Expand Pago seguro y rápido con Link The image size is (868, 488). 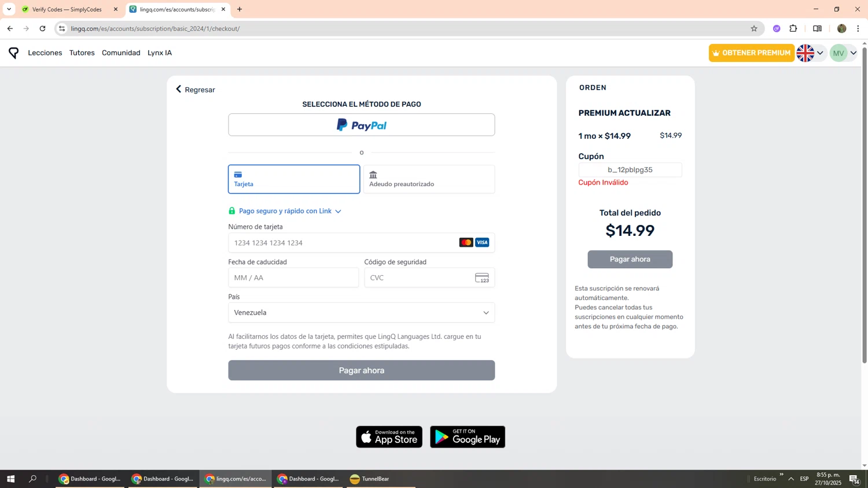coord(290,211)
